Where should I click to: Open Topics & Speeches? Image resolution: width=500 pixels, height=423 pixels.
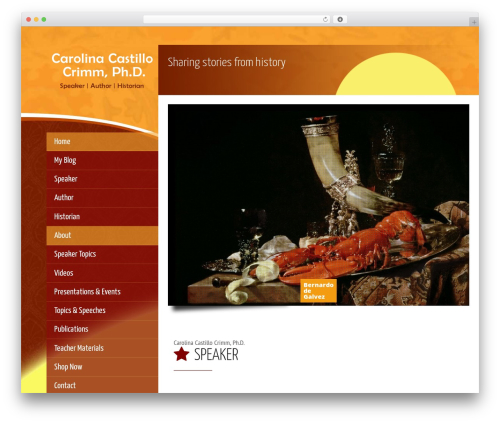[x=102, y=311]
